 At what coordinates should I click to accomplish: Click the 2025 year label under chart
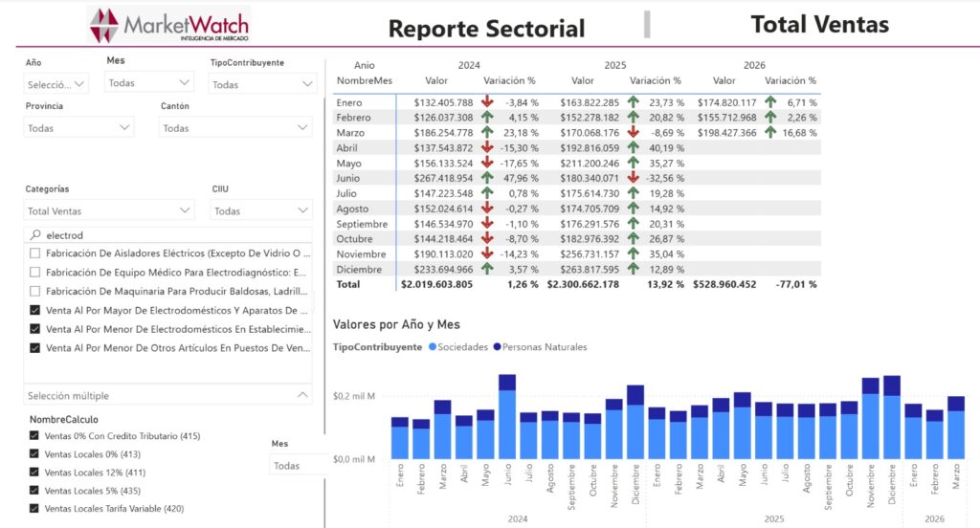(x=773, y=518)
